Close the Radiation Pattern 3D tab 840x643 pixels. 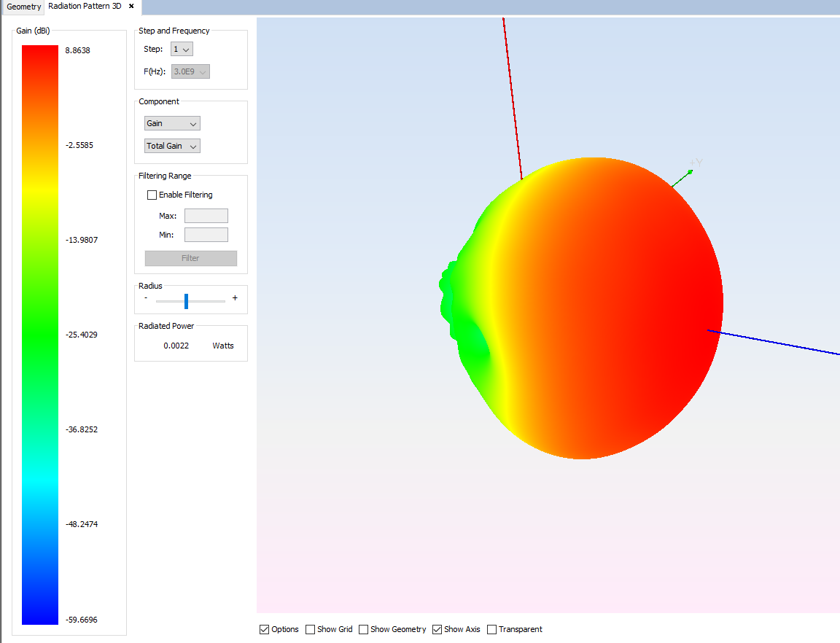coord(131,7)
